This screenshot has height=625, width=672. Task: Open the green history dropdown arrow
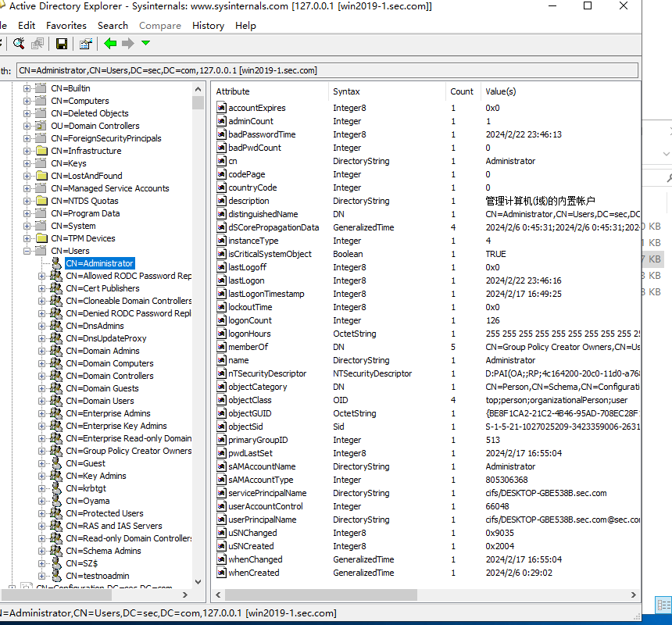[x=145, y=44]
